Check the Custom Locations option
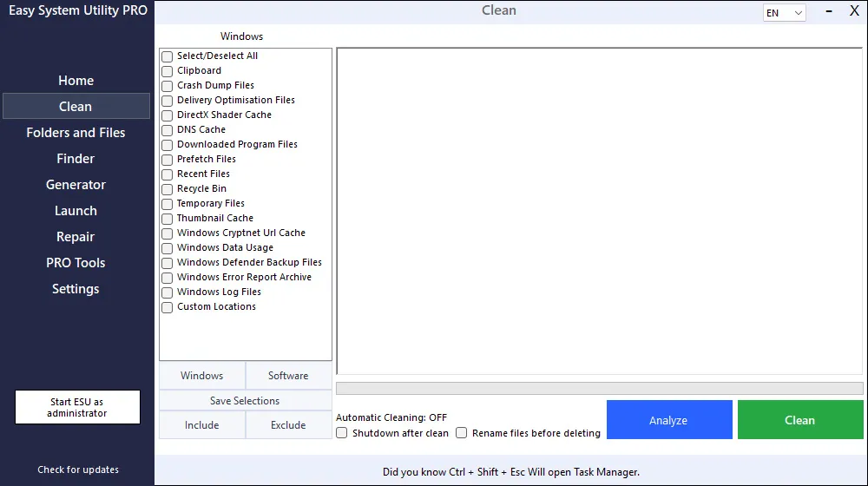 168,307
